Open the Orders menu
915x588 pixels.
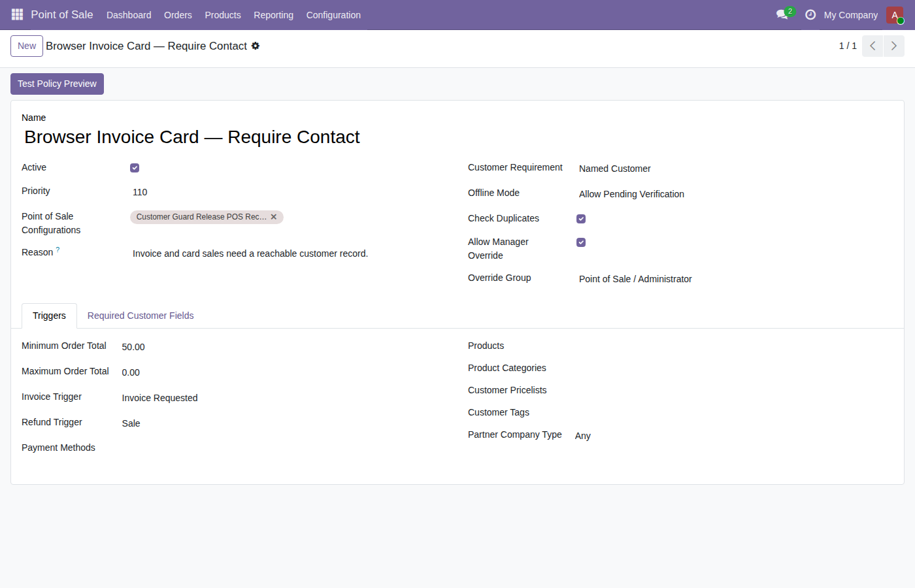[178, 15]
